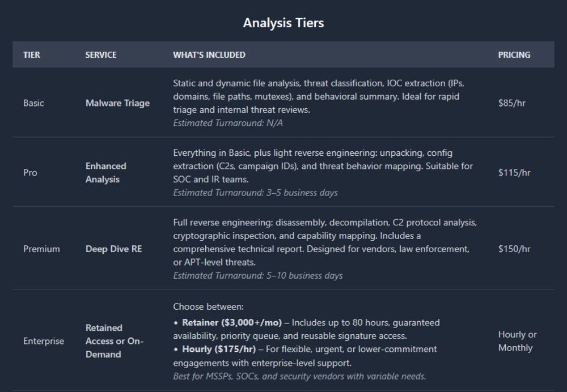Image resolution: width=567 pixels, height=392 pixels.
Task: Click the Hourly or Monthly pricing cell
Action: (517, 341)
